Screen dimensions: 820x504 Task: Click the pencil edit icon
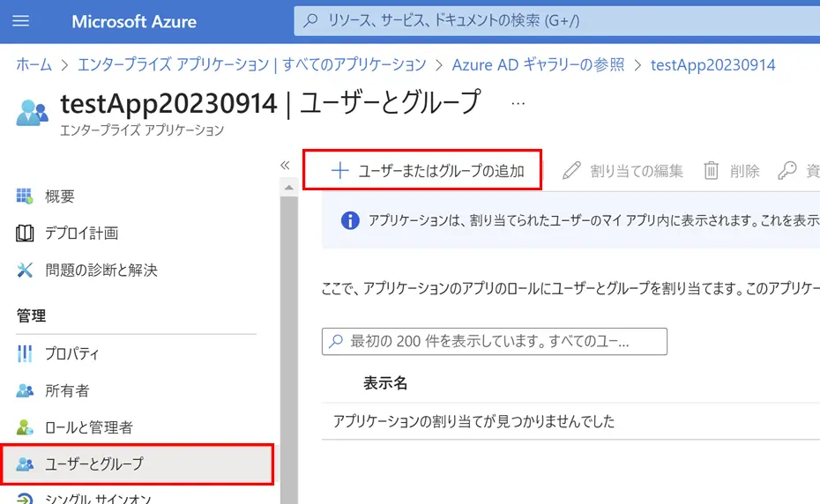571,170
